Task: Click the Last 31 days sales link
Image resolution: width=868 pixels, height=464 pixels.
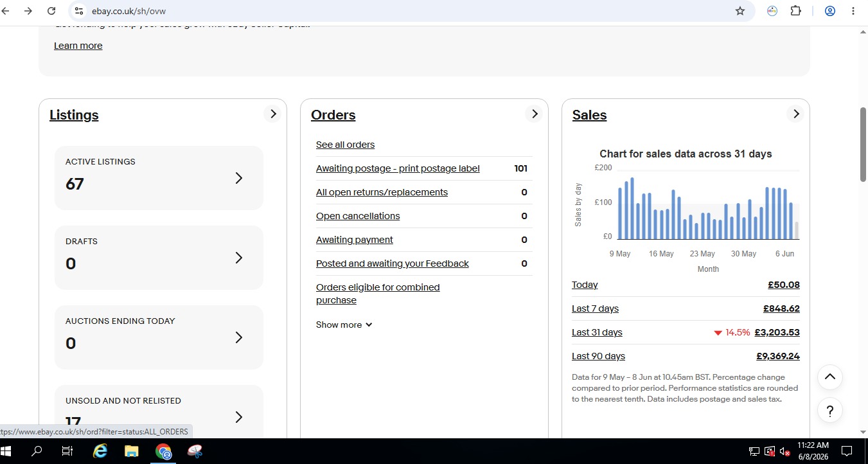Action: (x=597, y=332)
